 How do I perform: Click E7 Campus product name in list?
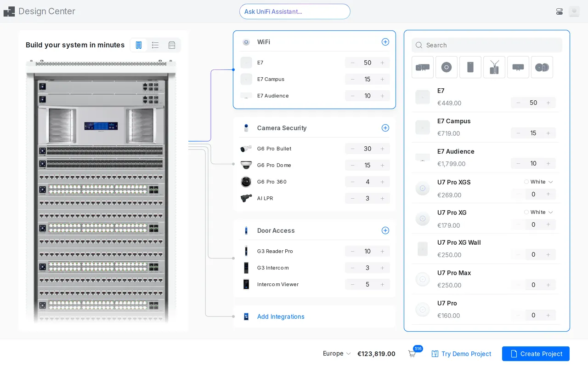click(454, 121)
